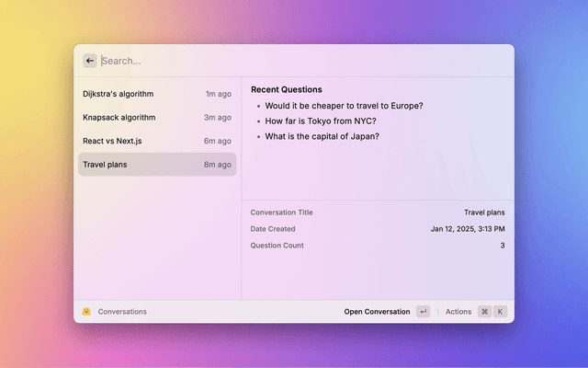Click the Conversations label in footer

(122, 312)
